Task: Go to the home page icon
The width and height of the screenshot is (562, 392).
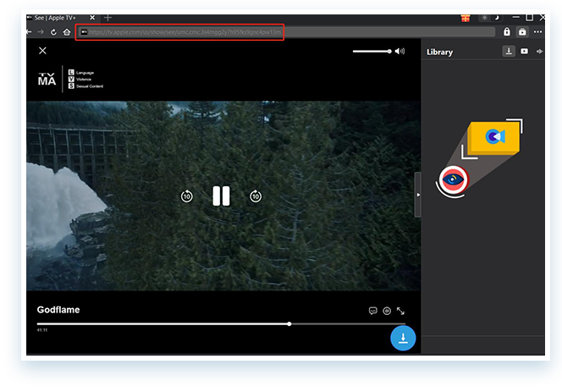Action: 67,32
